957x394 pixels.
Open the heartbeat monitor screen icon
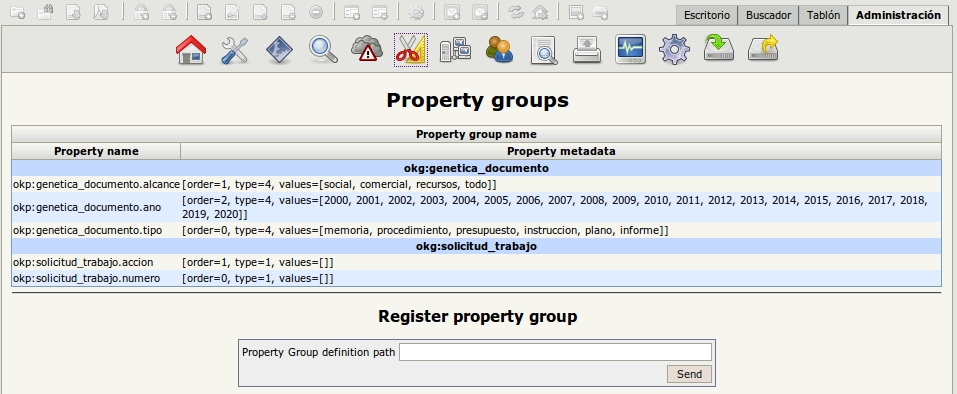point(630,50)
